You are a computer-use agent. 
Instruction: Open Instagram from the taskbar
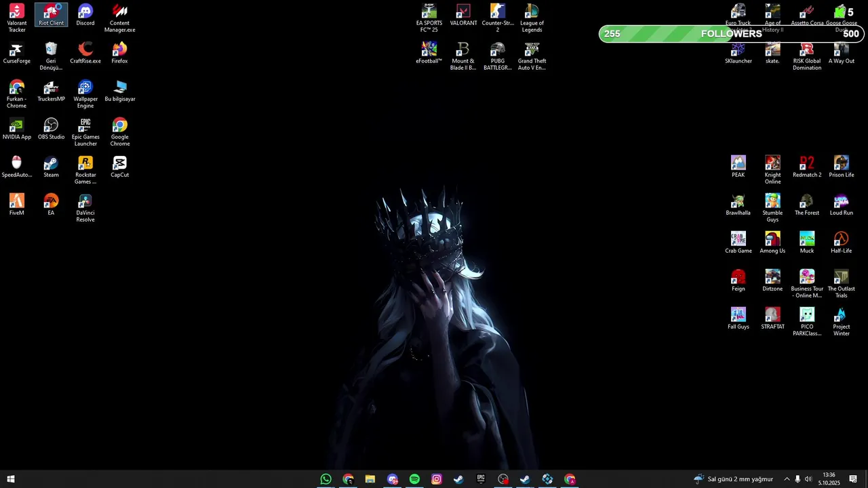437,479
